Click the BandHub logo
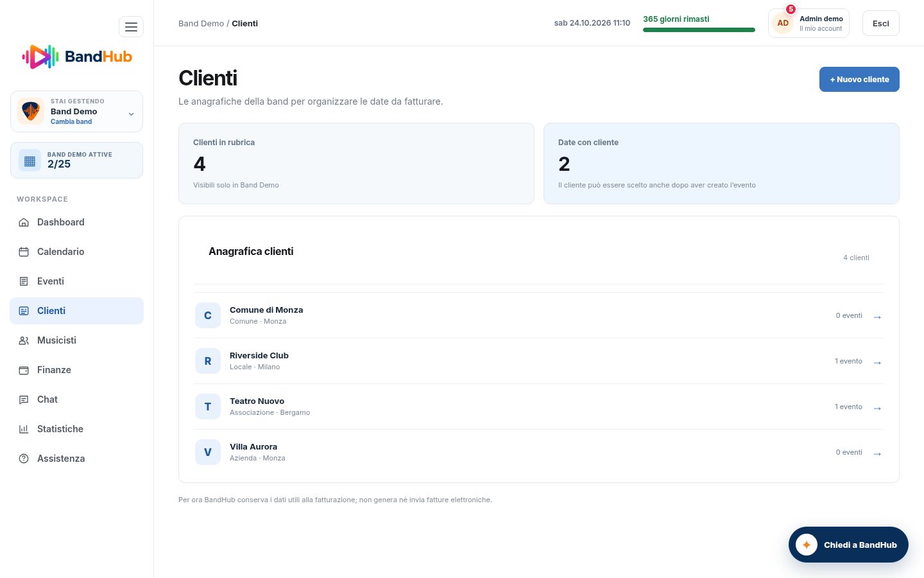This screenshot has height=578, width=924. [77, 57]
